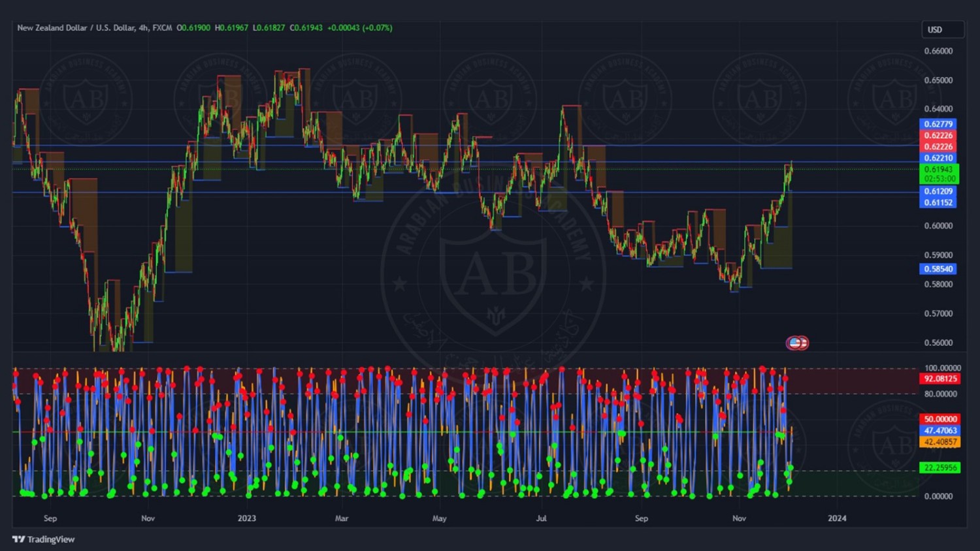Click the TradingView logo
Image resolution: width=980 pixels, height=551 pixels.
[x=44, y=539]
